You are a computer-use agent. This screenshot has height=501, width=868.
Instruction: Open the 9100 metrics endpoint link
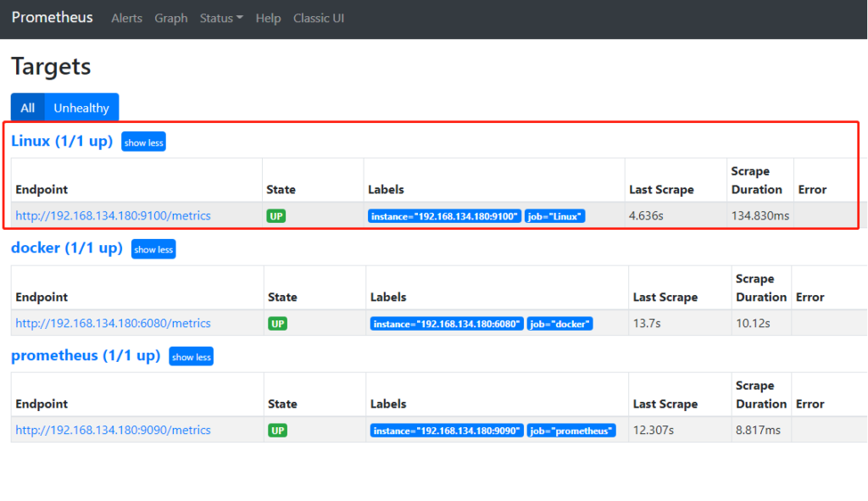point(113,215)
